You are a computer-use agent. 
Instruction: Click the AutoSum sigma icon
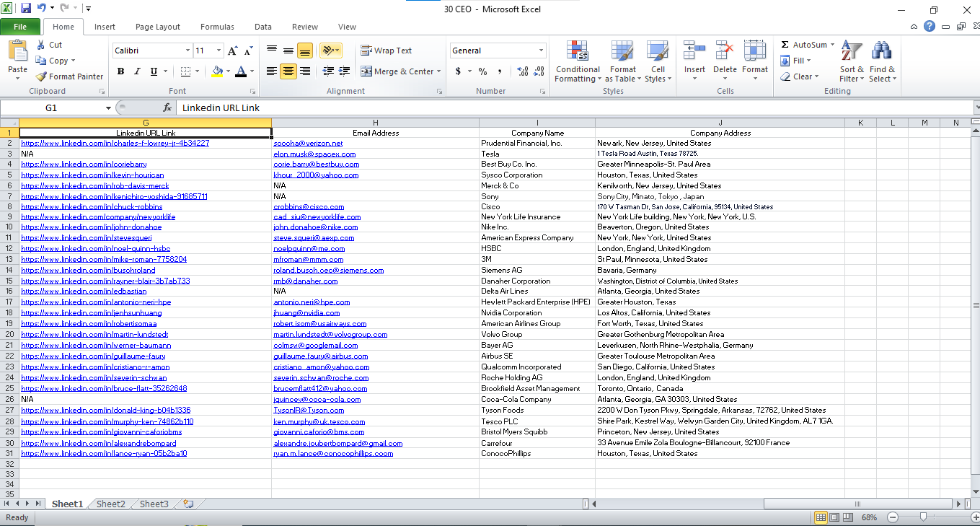click(785, 45)
